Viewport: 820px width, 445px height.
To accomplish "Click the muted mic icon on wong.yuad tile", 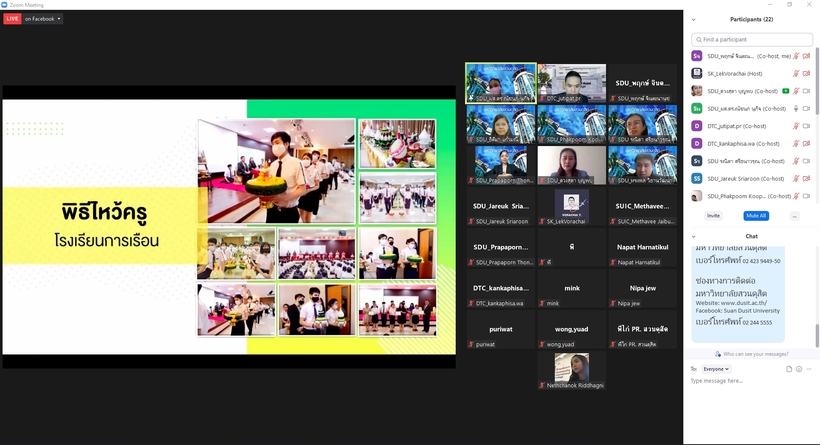I will [542, 345].
